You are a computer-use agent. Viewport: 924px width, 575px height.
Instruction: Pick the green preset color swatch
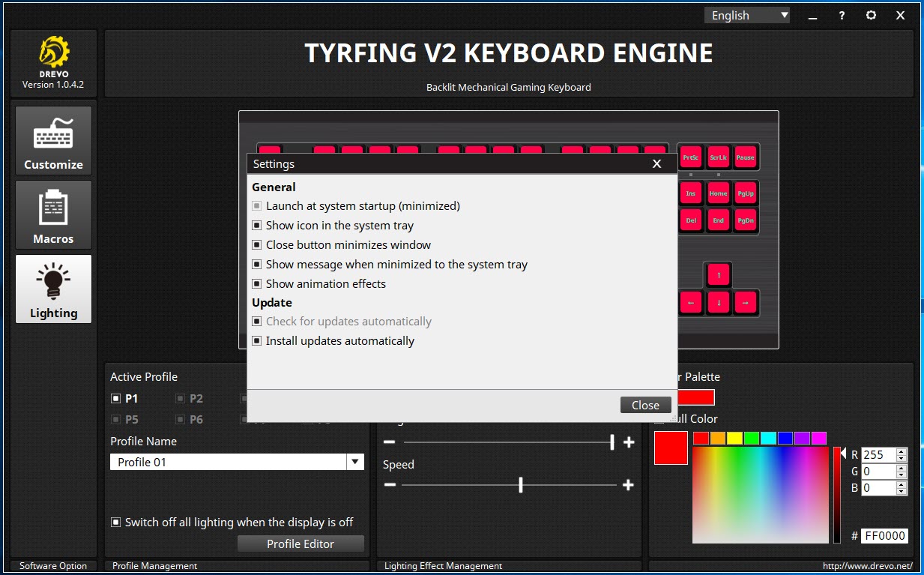(x=752, y=438)
